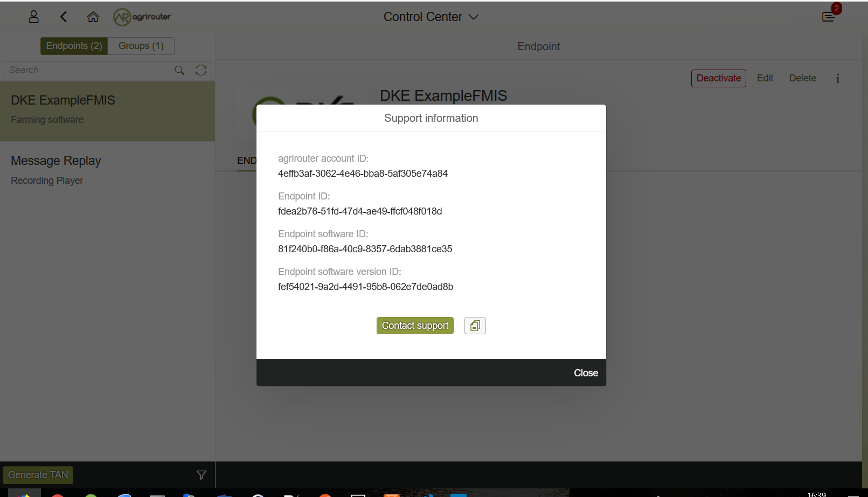Click the search magnifier icon
This screenshot has height=497, width=868.
[179, 70]
